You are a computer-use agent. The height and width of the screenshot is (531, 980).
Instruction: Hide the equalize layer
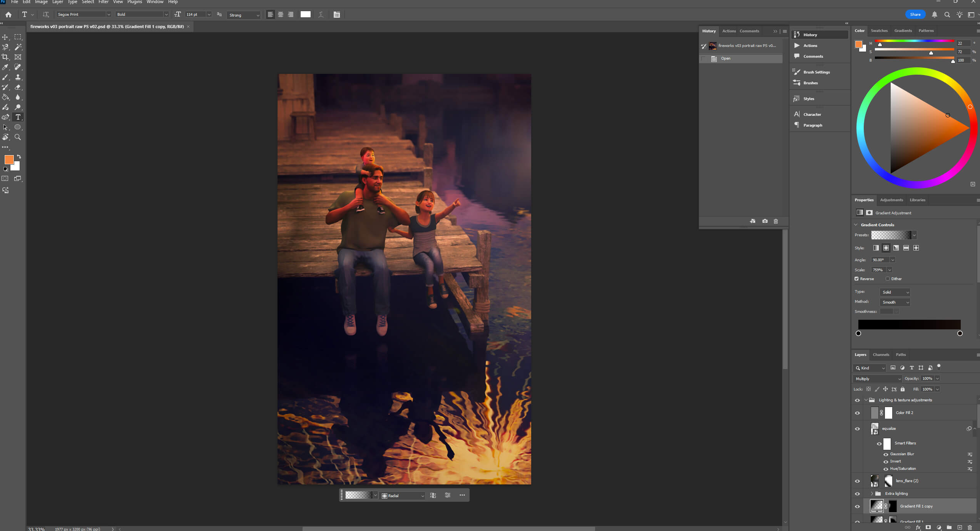click(x=857, y=429)
